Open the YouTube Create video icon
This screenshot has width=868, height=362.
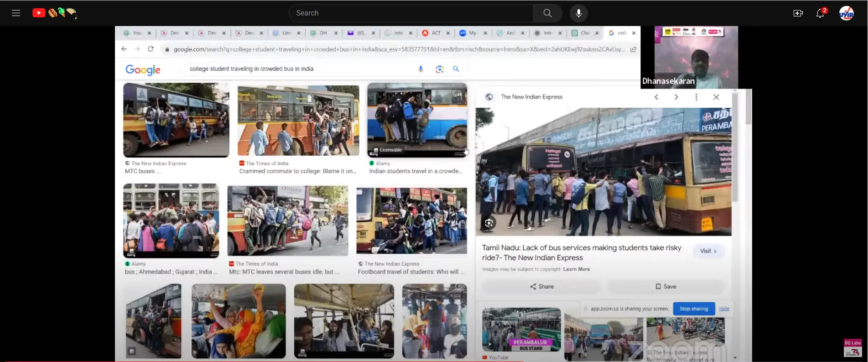[x=798, y=13]
